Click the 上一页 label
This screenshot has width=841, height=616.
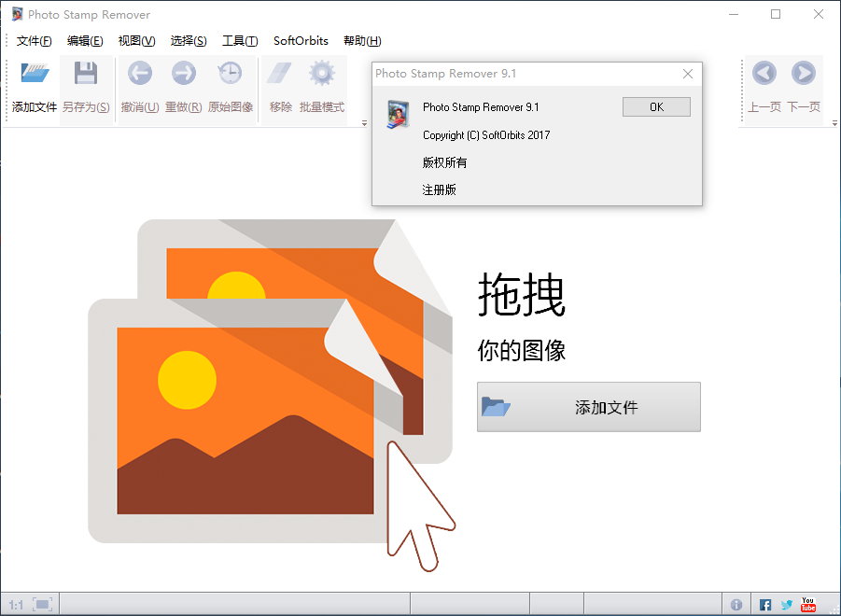click(x=764, y=106)
